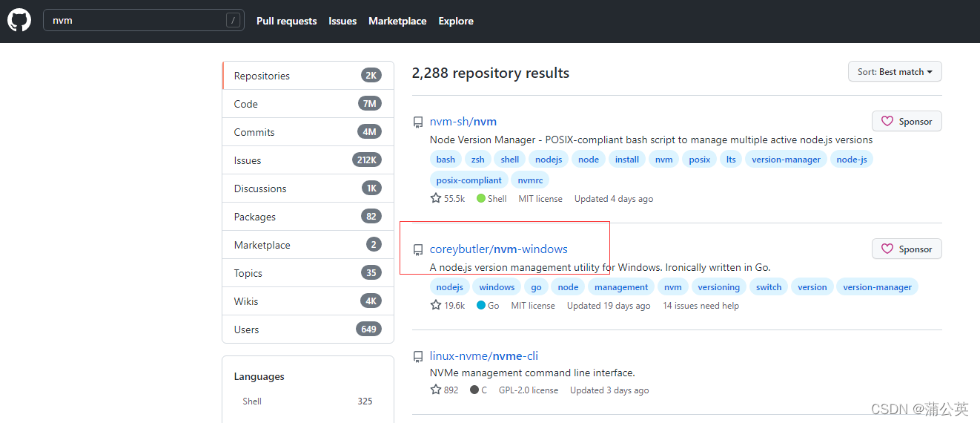Click the posix topic tag
The image size is (980, 423).
(700, 160)
